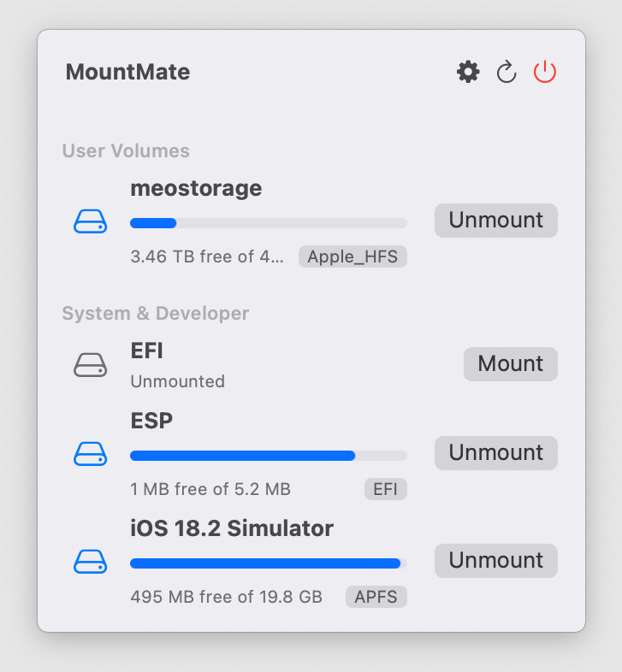Click the User Volumes section header
The image size is (622, 672).
(x=126, y=150)
